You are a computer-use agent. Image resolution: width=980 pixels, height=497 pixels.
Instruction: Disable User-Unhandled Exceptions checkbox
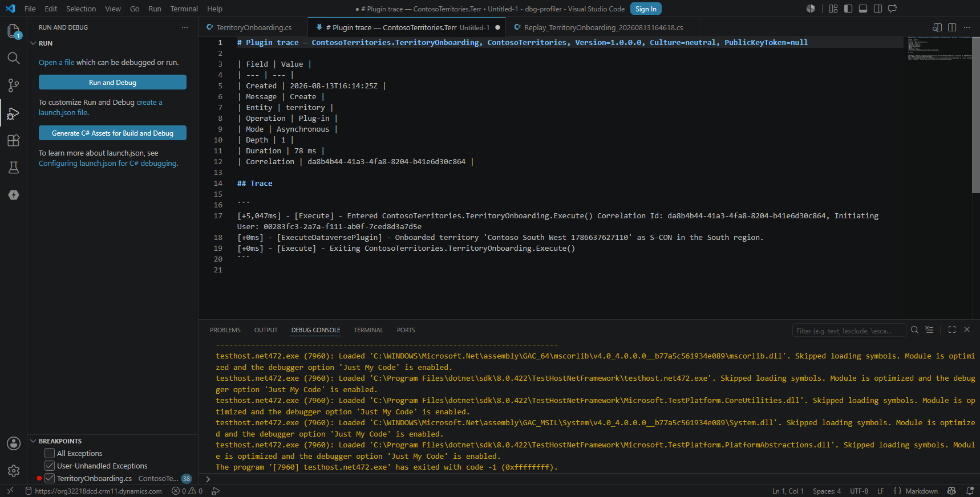click(50, 466)
